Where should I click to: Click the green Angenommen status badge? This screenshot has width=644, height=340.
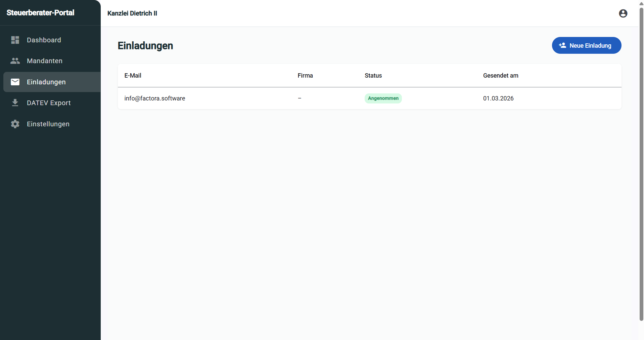pos(383,98)
